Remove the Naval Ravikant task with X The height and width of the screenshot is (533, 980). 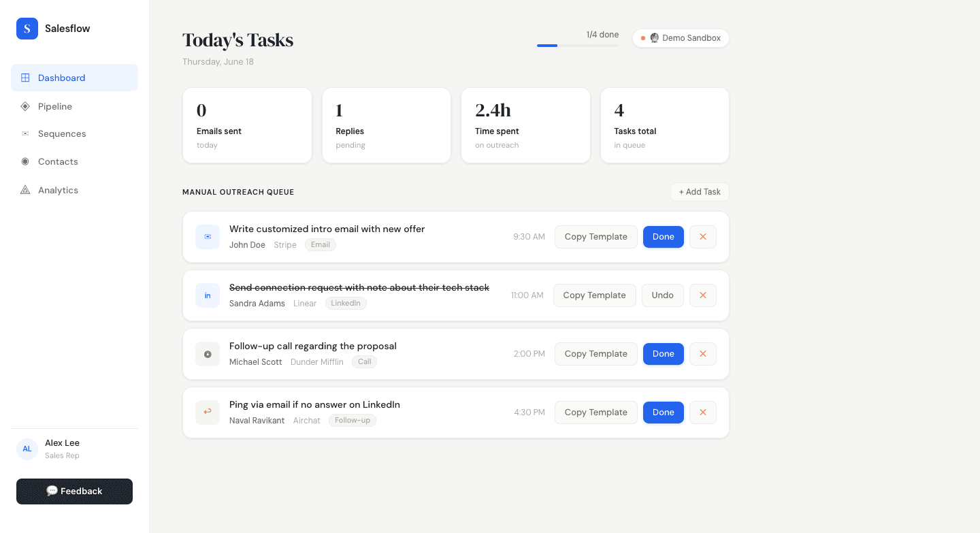tap(703, 413)
